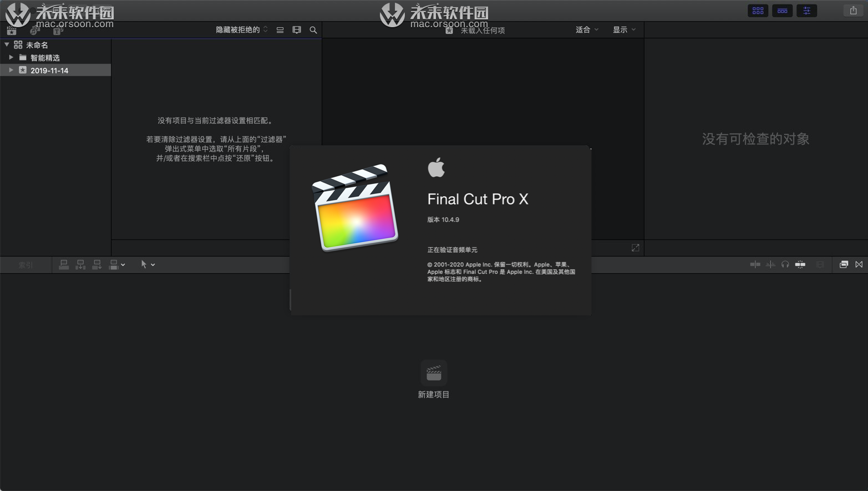Expand the 2019-11-14 event triangle

[11, 70]
